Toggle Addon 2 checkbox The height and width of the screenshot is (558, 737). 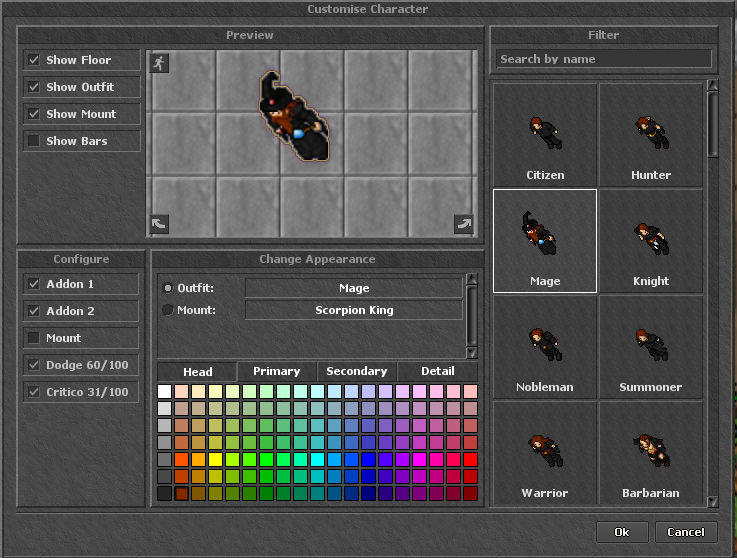point(34,311)
